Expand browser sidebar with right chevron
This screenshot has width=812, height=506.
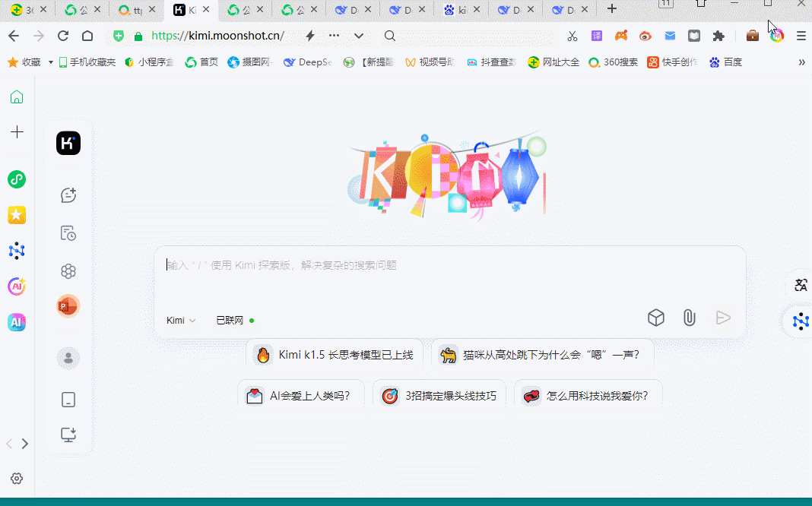24,444
